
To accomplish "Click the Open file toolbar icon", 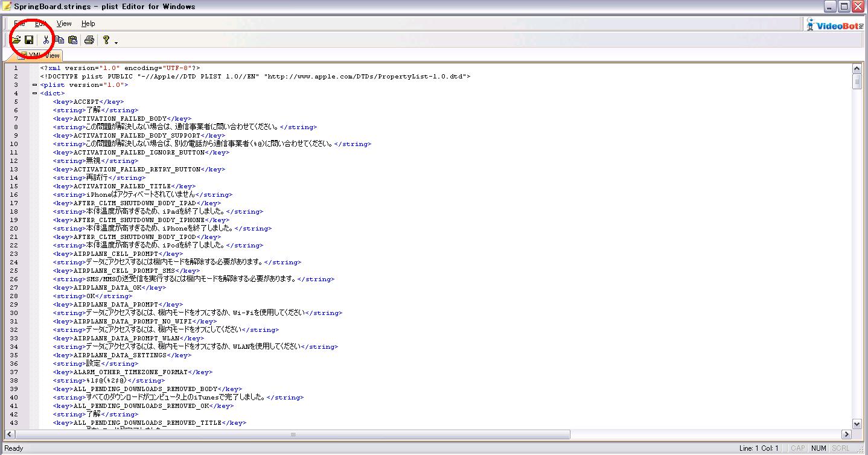I will click(x=16, y=40).
